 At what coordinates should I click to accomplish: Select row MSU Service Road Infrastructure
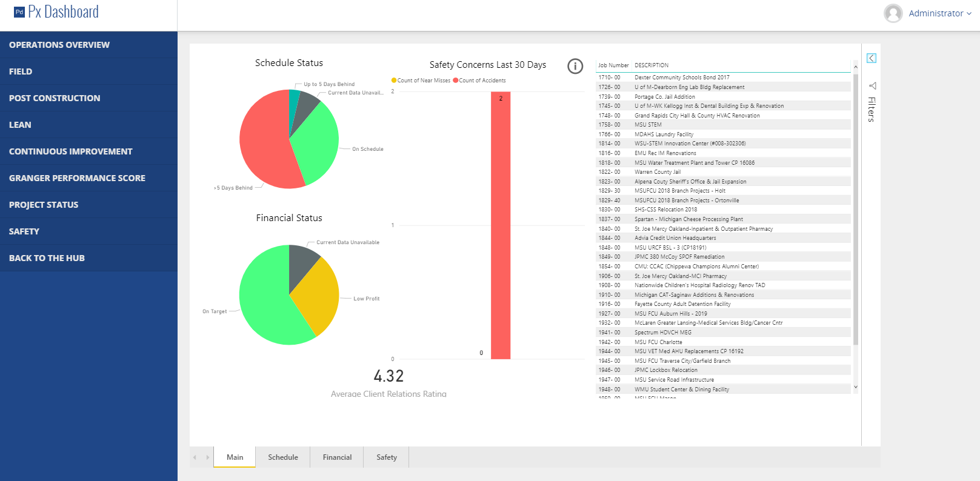[x=724, y=380]
